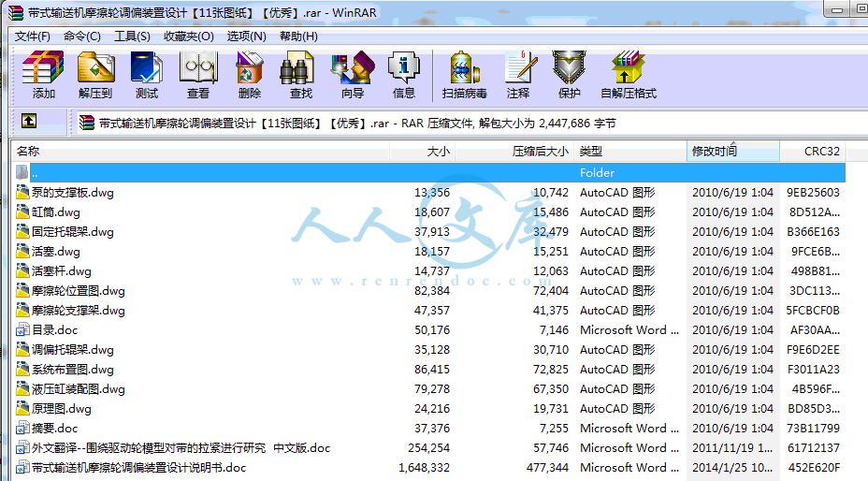
Task: Click the 解压到 (Extract to) toolbar icon
Action: [95, 75]
